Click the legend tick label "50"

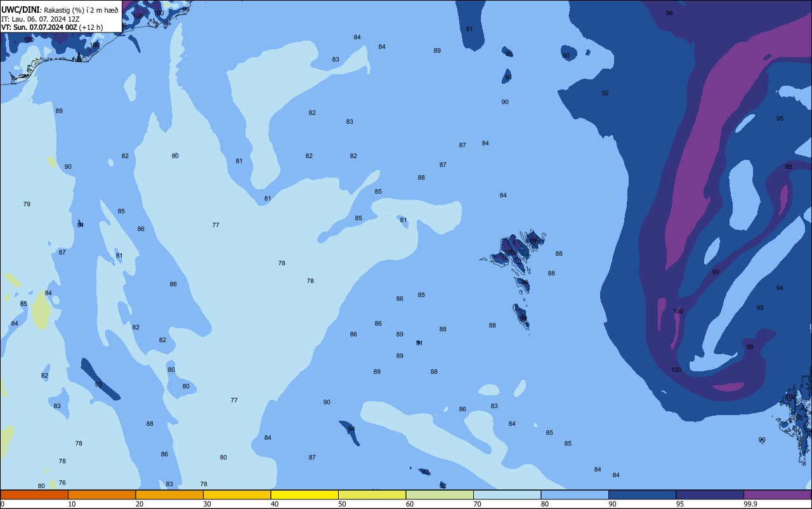pyautogui.click(x=342, y=504)
